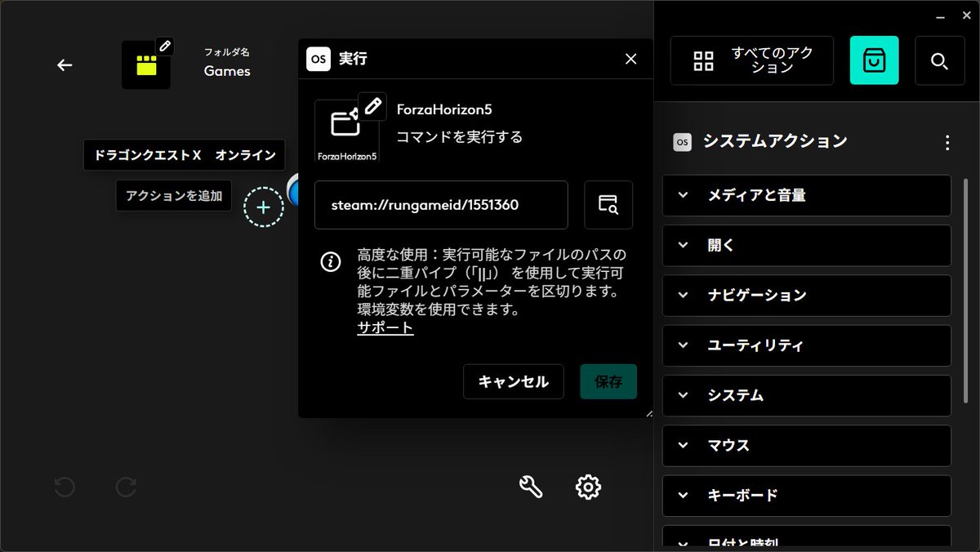This screenshot has height=552, width=980.
Task: Go back with the left arrow icon
Action: (65, 65)
